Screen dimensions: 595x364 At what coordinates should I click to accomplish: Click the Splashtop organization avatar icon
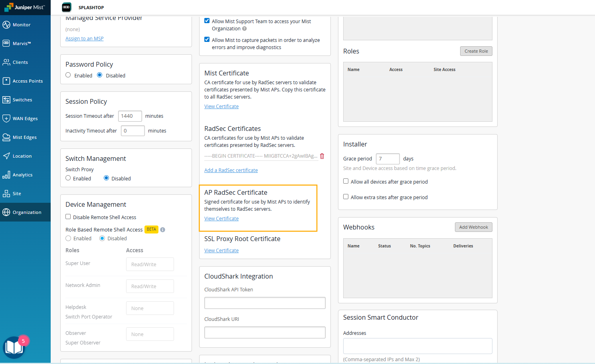67,7
